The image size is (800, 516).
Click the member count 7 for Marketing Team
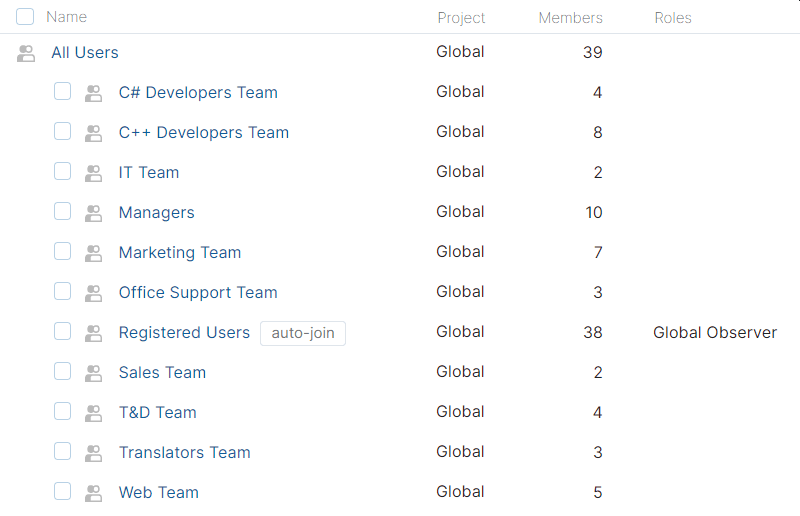598,253
